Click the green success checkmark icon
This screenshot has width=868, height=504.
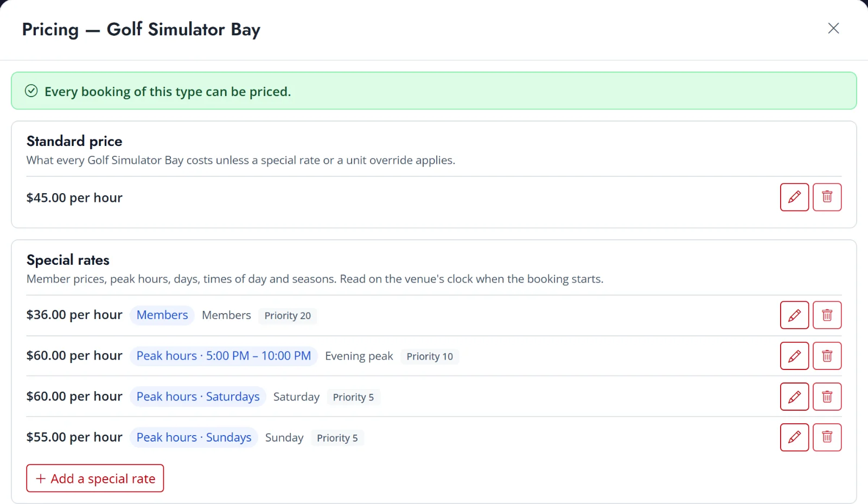point(31,91)
